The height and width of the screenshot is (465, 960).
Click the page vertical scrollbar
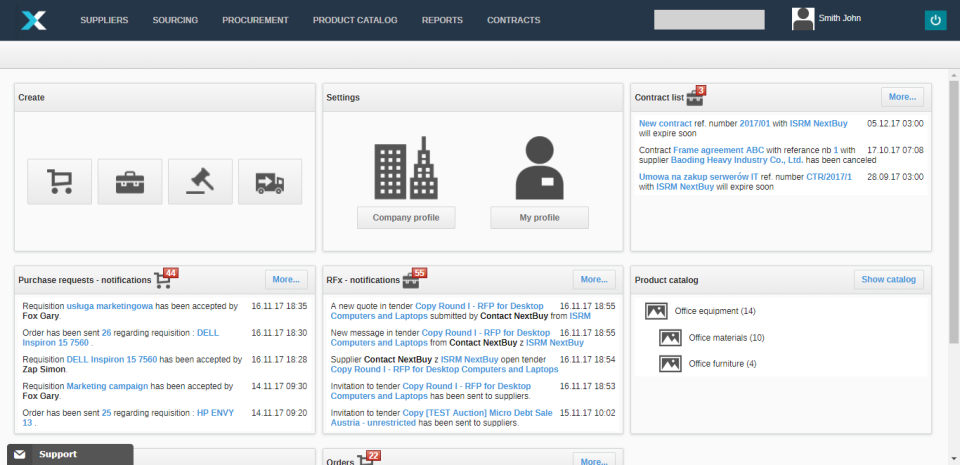coord(954,211)
